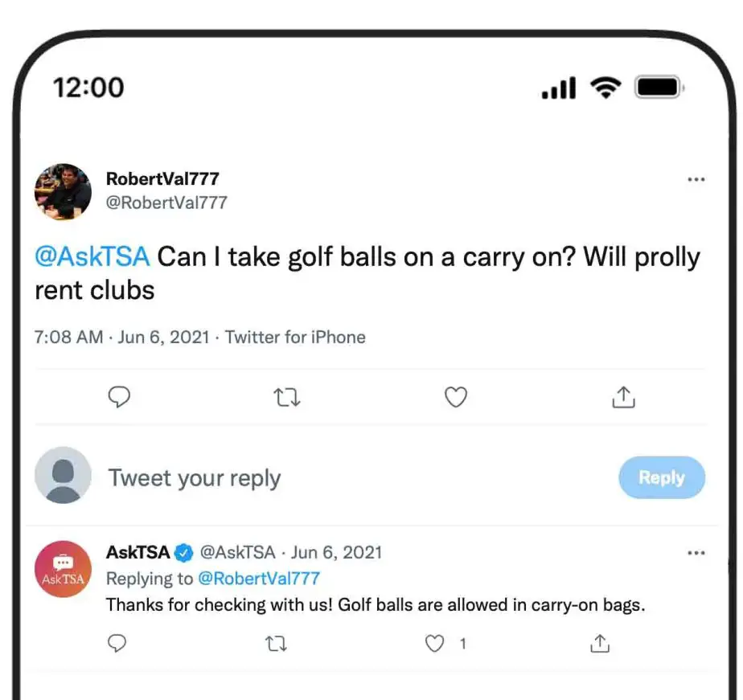Click reply icon under AskTSA response

click(117, 643)
